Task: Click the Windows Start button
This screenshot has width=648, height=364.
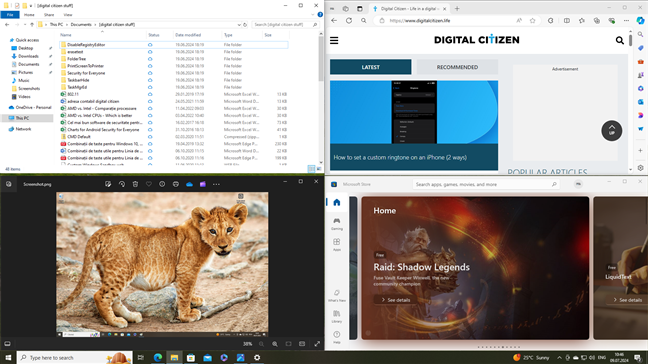Action: click(8, 357)
